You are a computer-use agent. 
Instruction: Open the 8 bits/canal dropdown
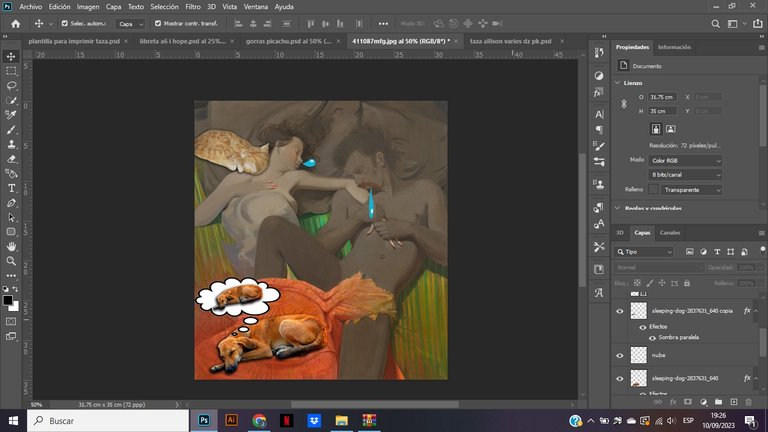point(685,175)
